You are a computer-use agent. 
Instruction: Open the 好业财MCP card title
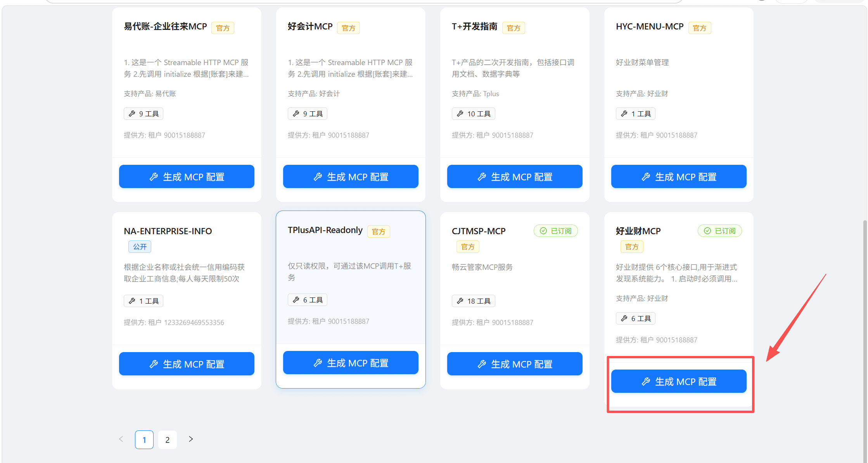[x=638, y=231]
